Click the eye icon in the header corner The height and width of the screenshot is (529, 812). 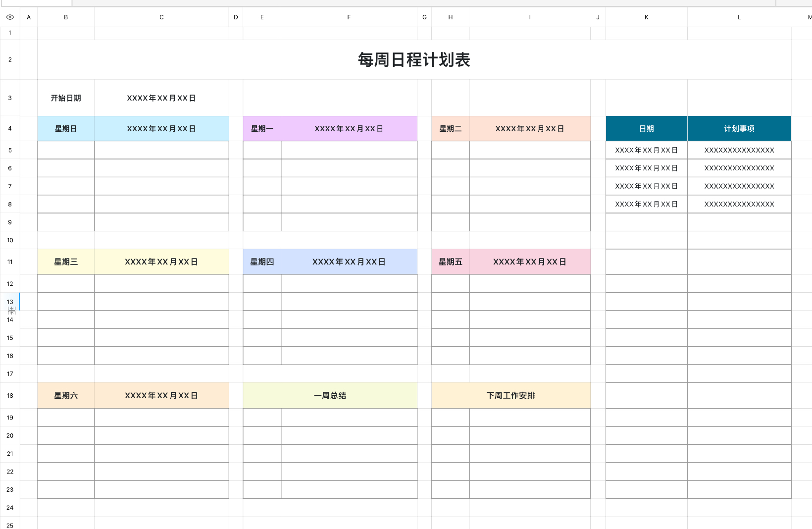10,17
